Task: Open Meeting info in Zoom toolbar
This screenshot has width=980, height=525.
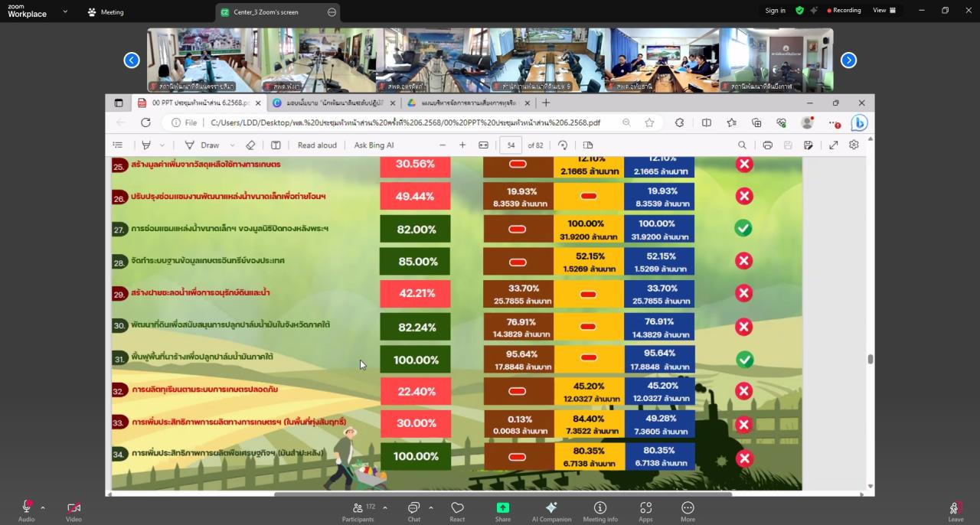Action: point(599,508)
